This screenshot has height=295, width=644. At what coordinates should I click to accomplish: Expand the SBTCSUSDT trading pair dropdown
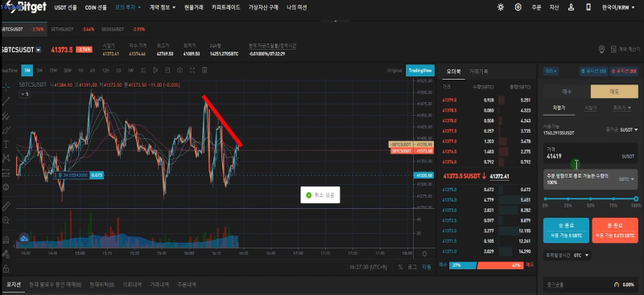38,50
